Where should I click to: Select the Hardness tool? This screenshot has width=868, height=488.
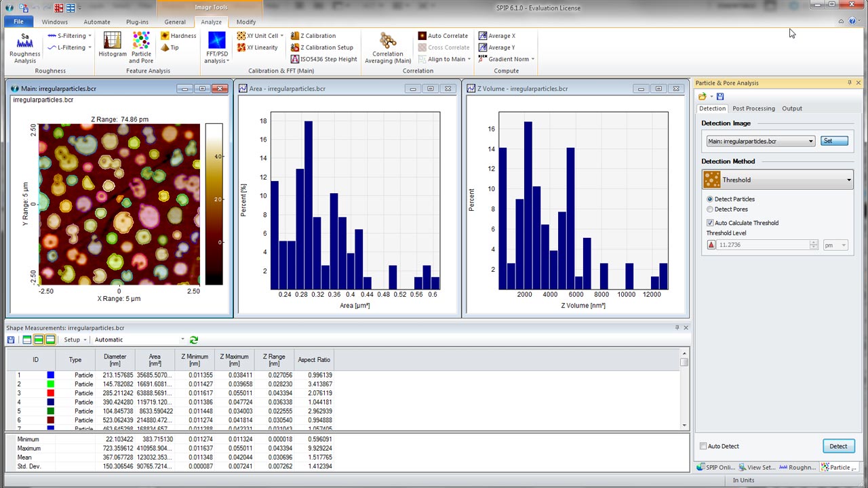pyautogui.click(x=178, y=36)
